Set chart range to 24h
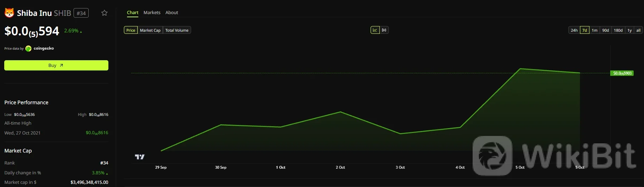 click(574, 30)
